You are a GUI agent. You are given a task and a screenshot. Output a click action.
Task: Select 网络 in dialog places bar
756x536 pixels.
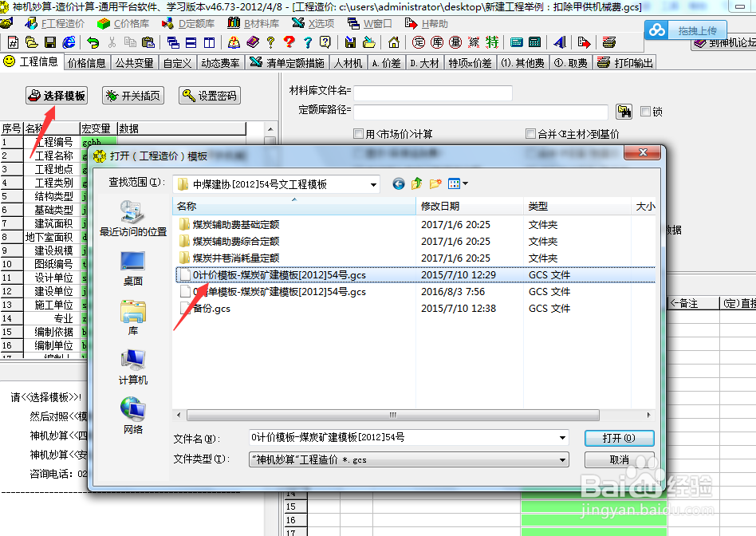(x=133, y=416)
